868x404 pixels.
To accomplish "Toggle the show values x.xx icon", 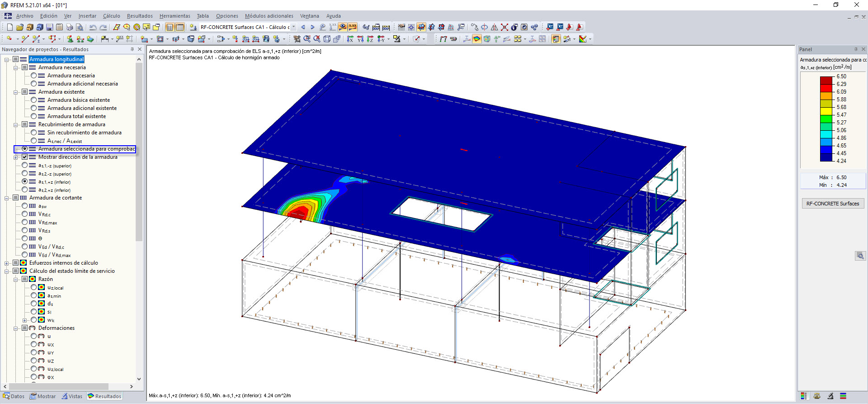I will [353, 27].
